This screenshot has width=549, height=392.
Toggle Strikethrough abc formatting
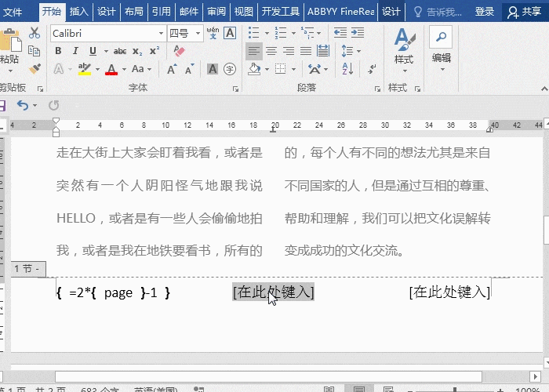pyautogui.click(x=120, y=52)
